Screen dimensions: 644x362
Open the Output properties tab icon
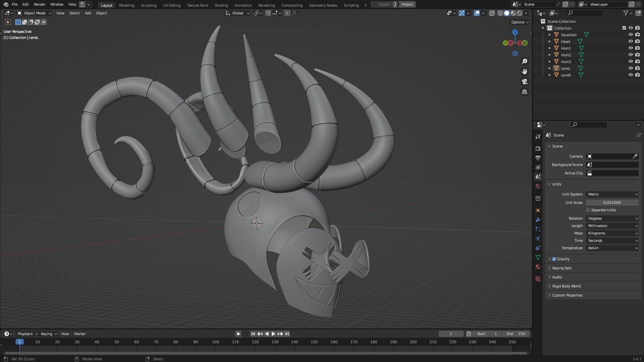[x=538, y=158]
